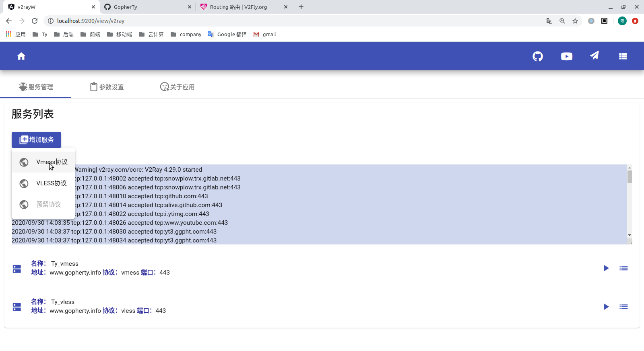Start the Ty_vless service with play icon
Screen dimensions: 644x351
click(x=606, y=307)
